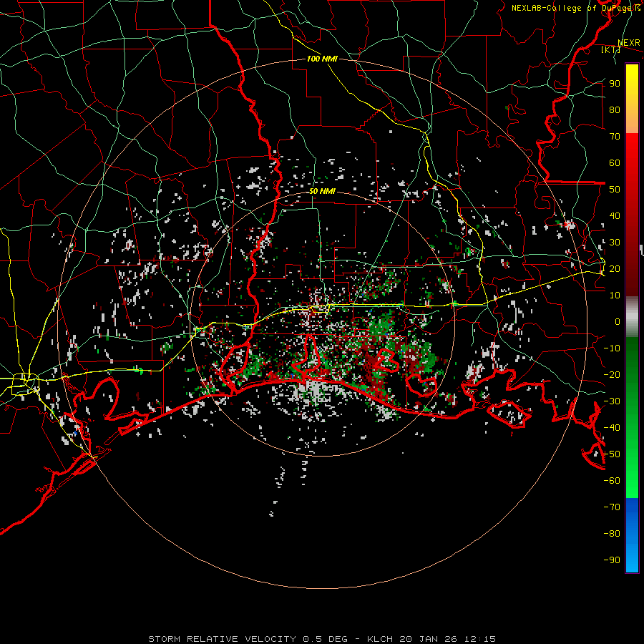Click the Storm Relative Velocity caption at bottom
Screen dimensions: 644x644
coord(321,639)
